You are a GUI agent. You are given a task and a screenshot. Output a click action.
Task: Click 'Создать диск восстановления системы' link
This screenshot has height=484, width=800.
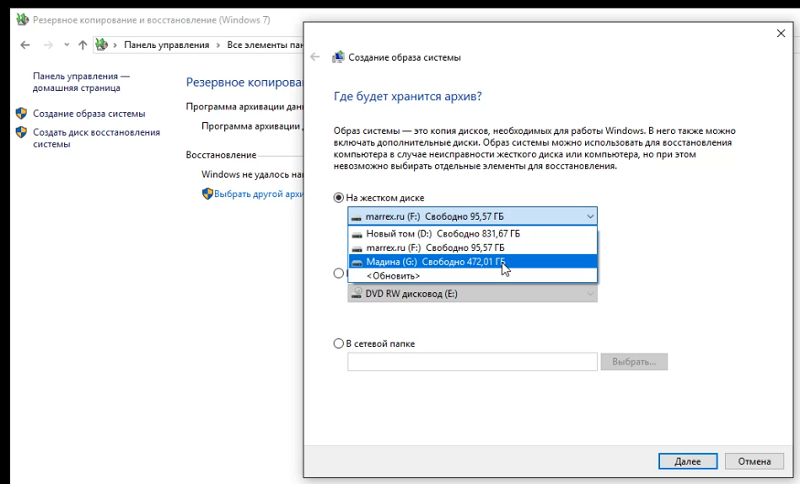point(96,138)
